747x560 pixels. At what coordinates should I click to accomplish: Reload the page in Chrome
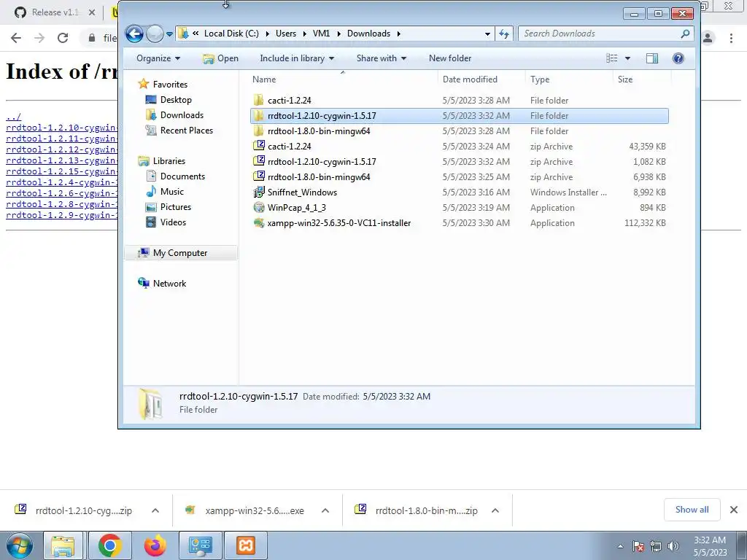point(63,38)
